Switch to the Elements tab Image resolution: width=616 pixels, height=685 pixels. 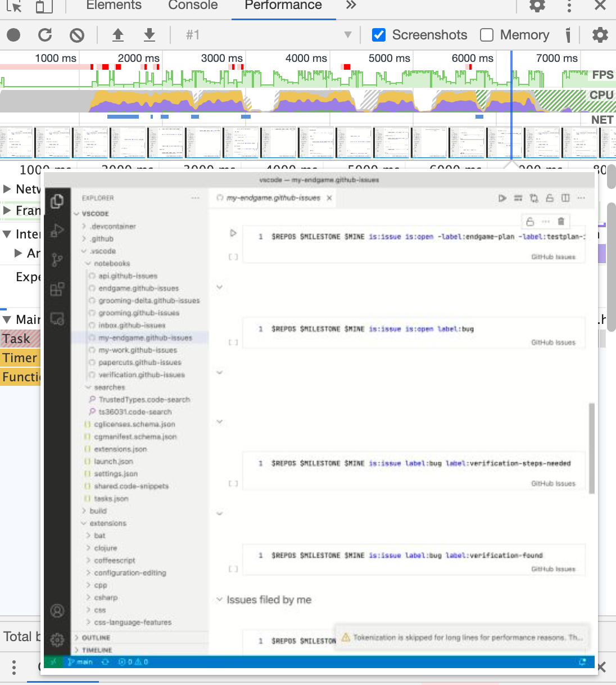coord(113,6)
